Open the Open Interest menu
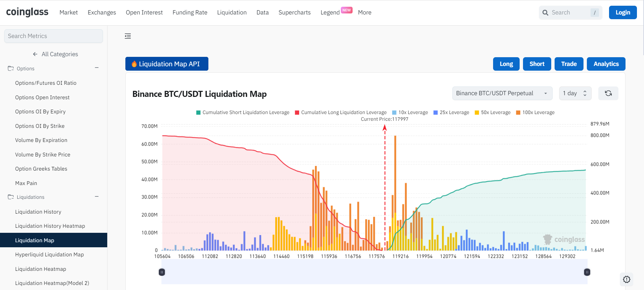 coord(144,12)
